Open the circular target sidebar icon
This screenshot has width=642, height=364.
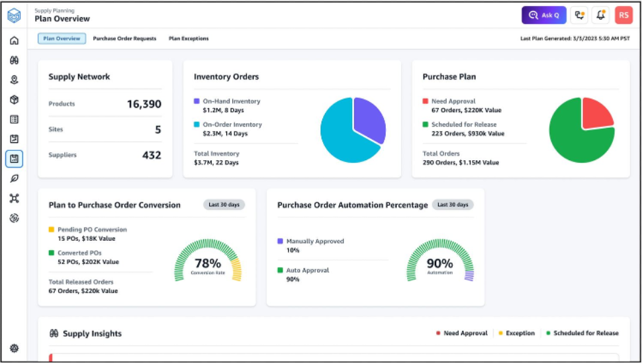(x=15, y=218)
